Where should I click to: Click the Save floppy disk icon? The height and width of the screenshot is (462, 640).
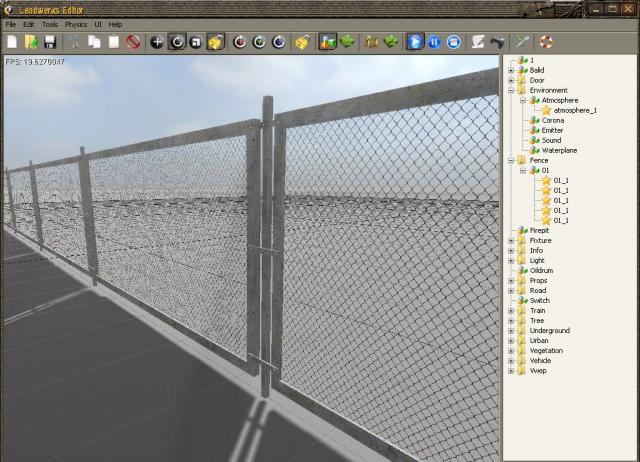49,42
